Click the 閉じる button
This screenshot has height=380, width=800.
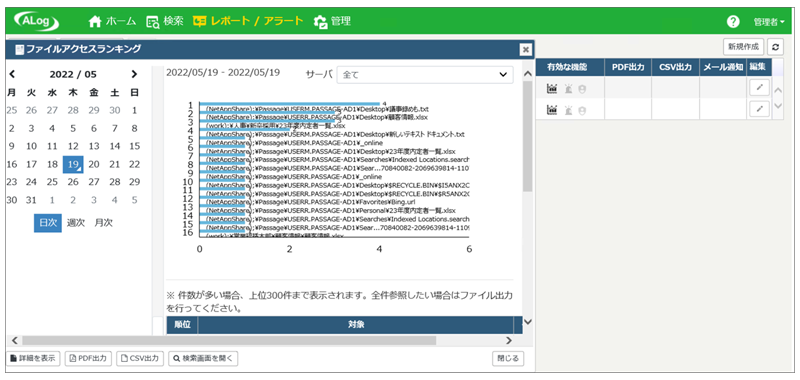point(508,358)
